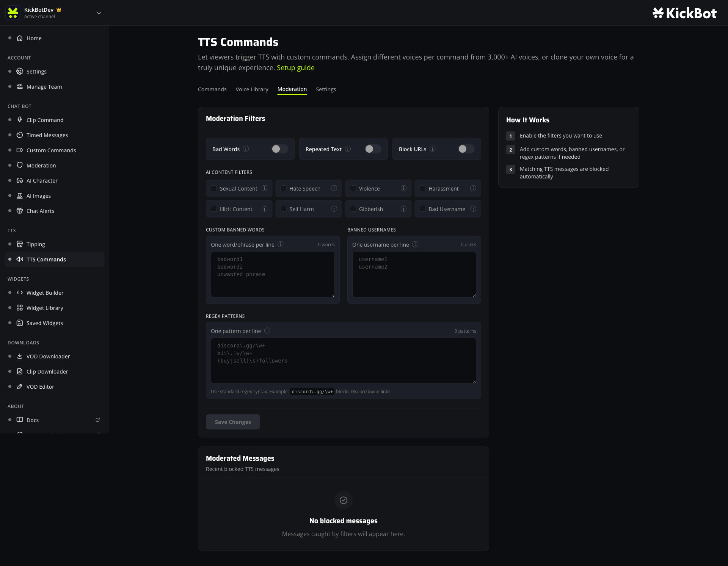Click info icon beside One word/phrase per line
This screenshot has width=728, height=566.
coord(281,244)
